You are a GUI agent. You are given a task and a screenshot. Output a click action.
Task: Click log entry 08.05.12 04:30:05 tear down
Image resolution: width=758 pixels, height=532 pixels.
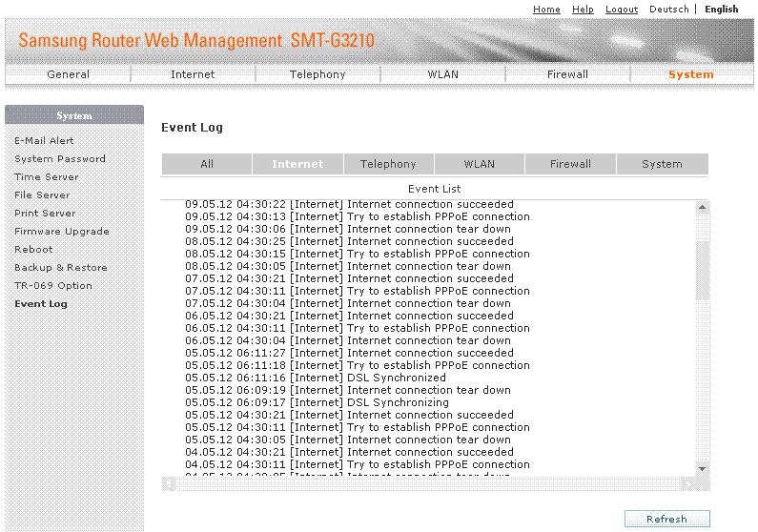pos(348,266)
